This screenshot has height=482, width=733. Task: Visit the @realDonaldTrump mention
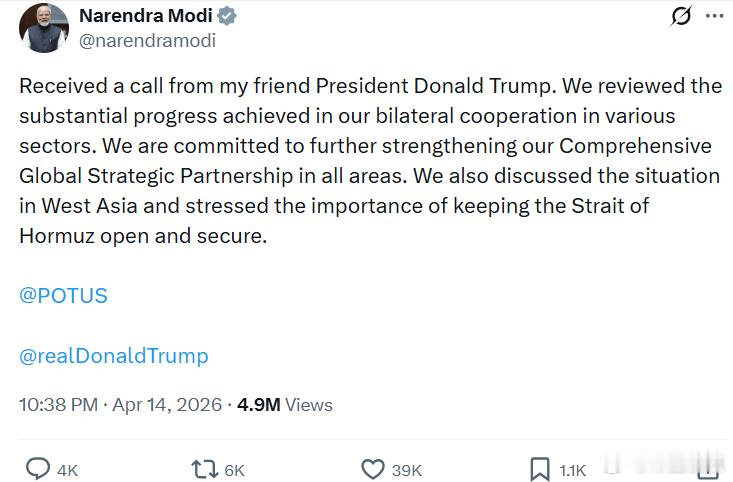[114, 356]
